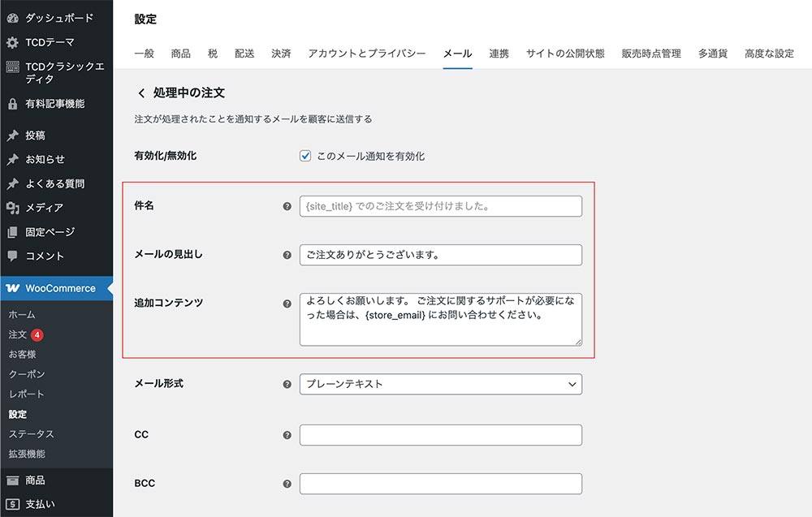Click the TCD Theme gear icon
Image resolution: width=812 pixels, height=517 pixels.
click(12, 42)
